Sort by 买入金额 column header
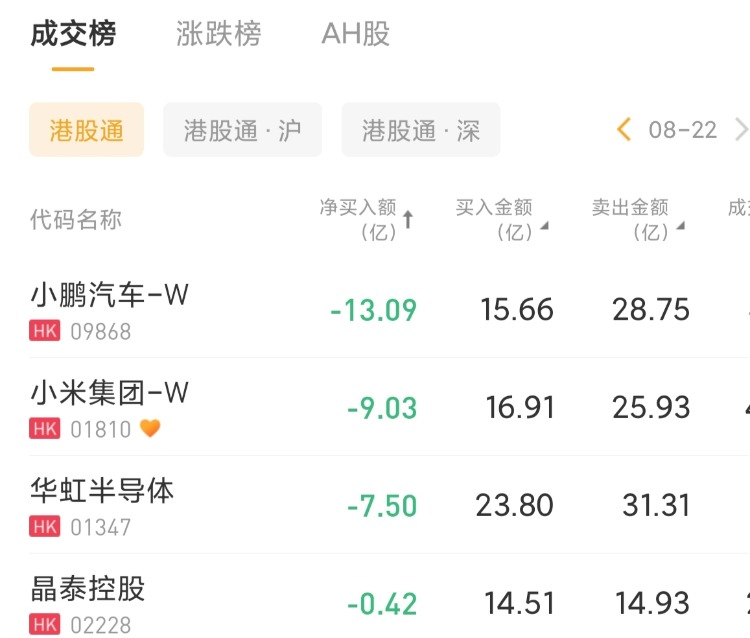 tap(502, 220)
